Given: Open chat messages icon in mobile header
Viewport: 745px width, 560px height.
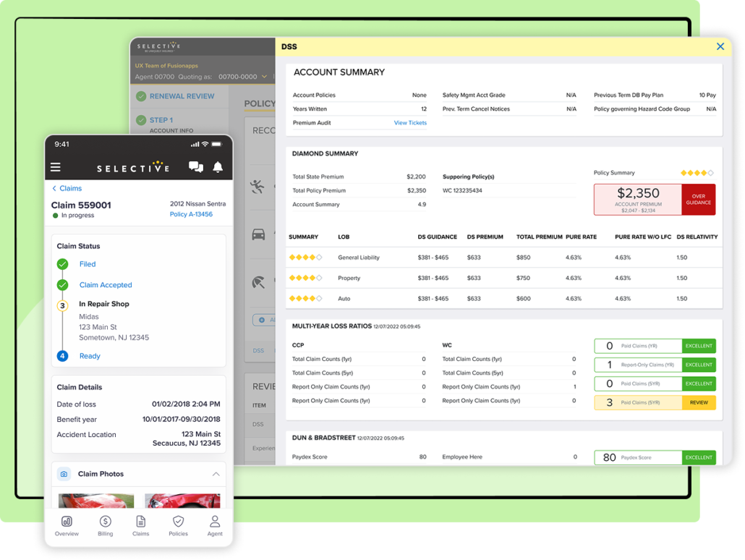Looking at the screenshot, I should pos(196,167).
